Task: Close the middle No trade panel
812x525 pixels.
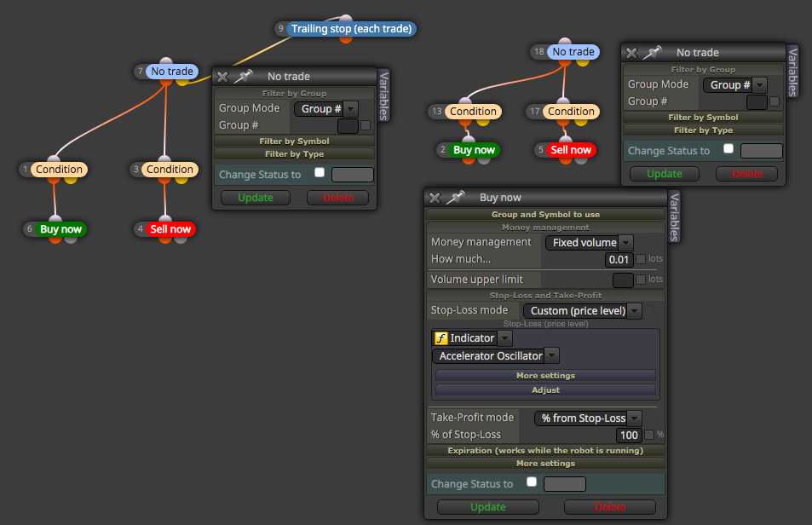Action: pyautogui.click(x=222, y=77)
